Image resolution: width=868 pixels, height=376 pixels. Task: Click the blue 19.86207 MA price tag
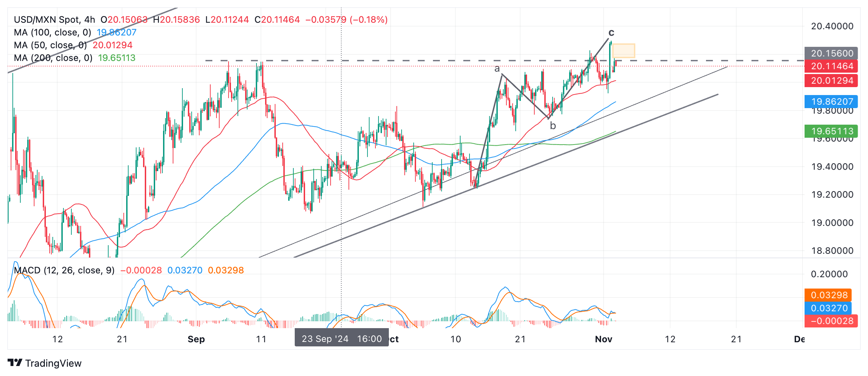point(831,102)
